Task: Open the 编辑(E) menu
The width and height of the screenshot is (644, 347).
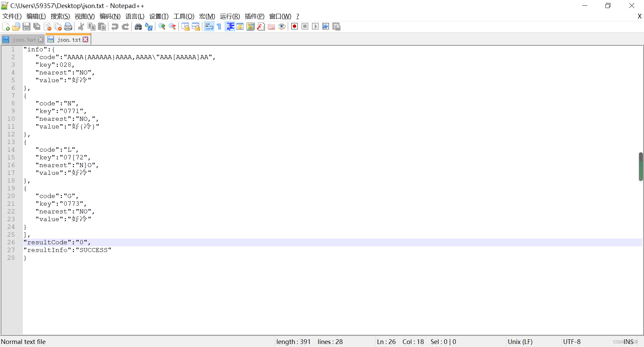Action: click(36, 16)
